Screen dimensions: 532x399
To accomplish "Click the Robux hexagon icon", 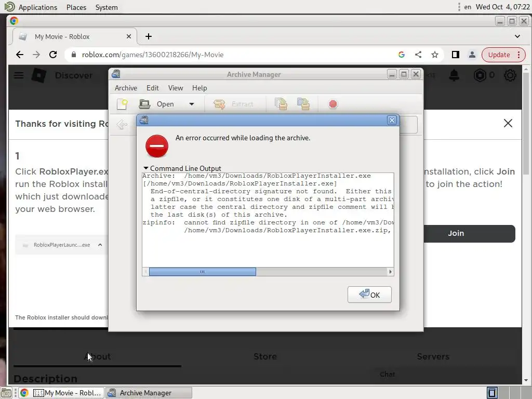I will 480,75.
